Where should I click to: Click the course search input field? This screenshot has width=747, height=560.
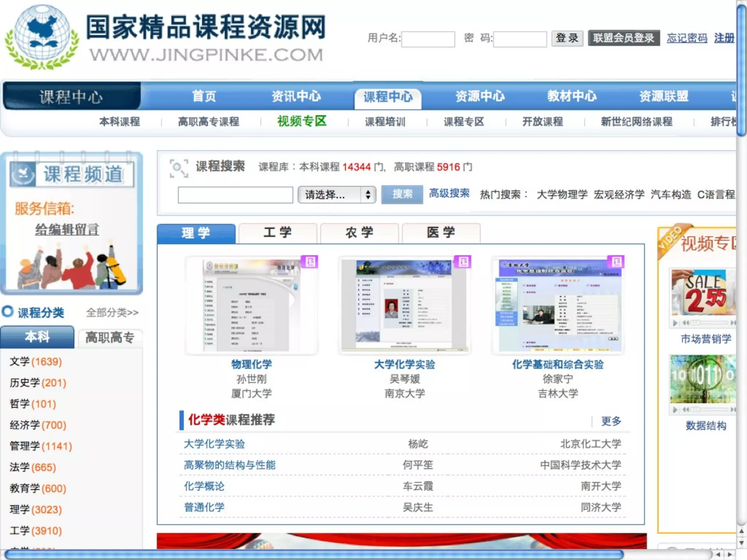point(235,195)
